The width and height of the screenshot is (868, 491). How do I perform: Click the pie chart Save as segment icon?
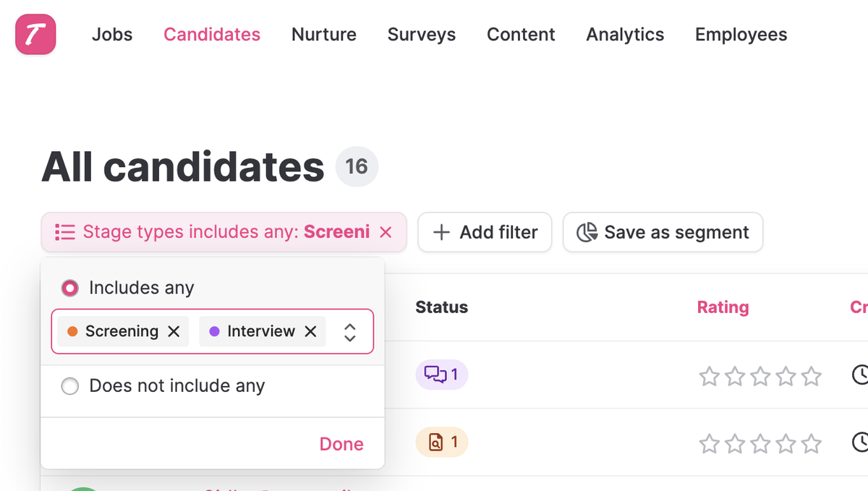pyautogui.click(x=587, y=232)
